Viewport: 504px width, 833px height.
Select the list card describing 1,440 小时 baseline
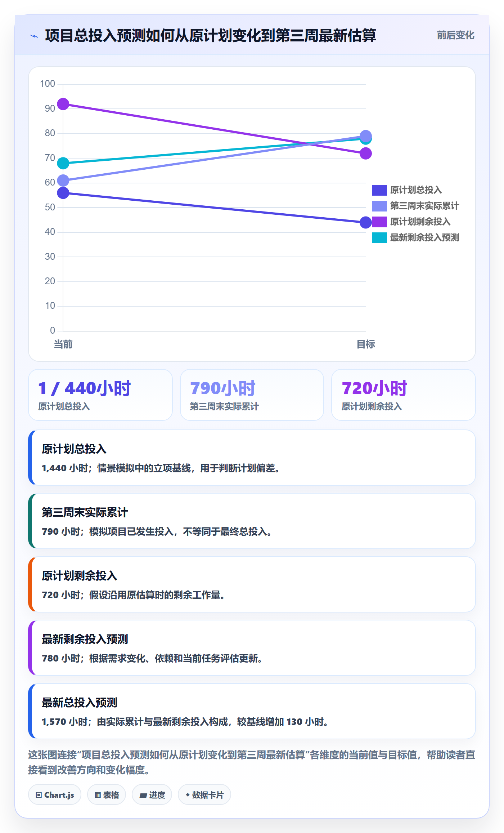tap(252, 458)
